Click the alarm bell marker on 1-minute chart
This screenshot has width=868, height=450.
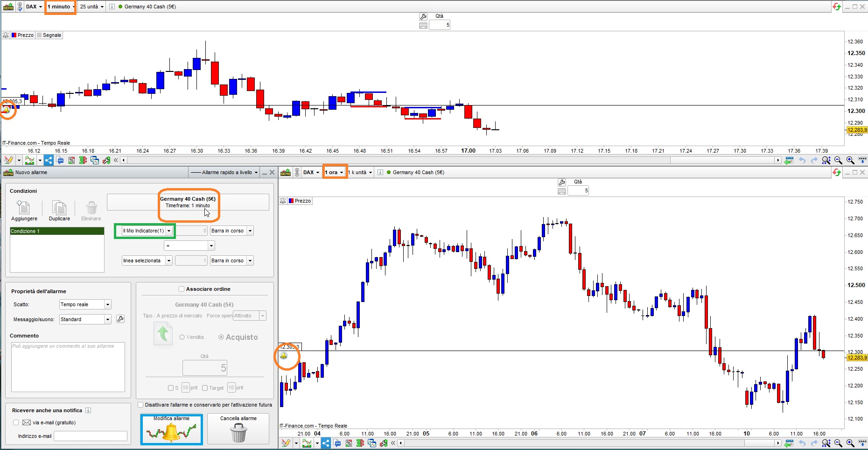(x=7, y=110)
